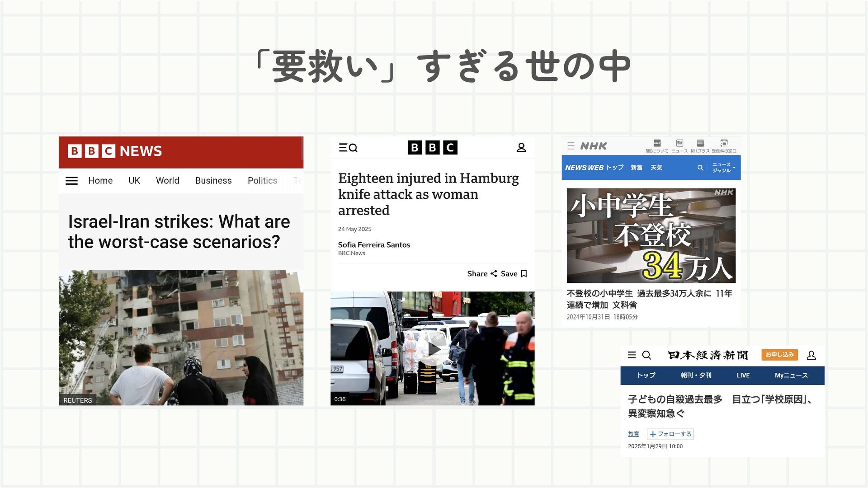The width and height of the screenshot is (868, 488).
Task: Open Israel-Iran strikes headline article
Action: 179,232
